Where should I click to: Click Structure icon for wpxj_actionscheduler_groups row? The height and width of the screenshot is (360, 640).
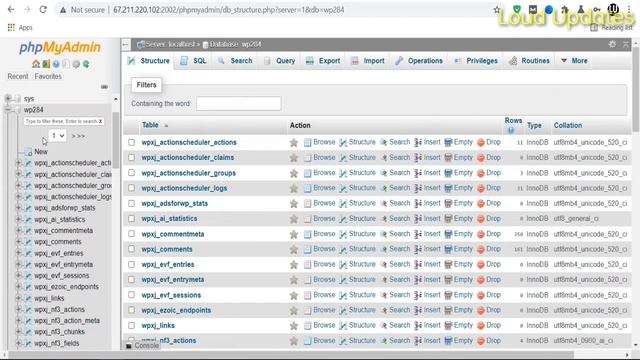click(343, 173)
